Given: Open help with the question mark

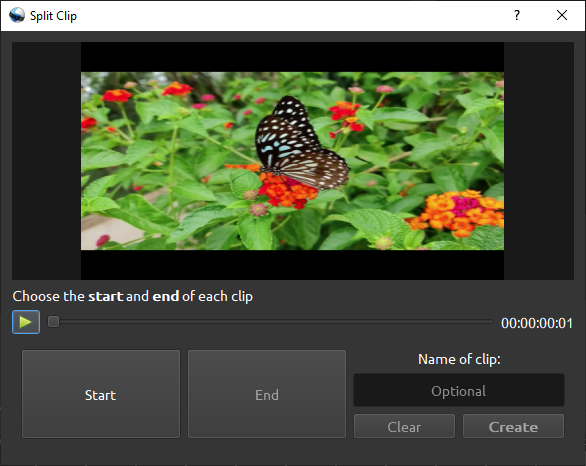Looking at the screenshot, I should pyautogui.click(x=517, y=15).
